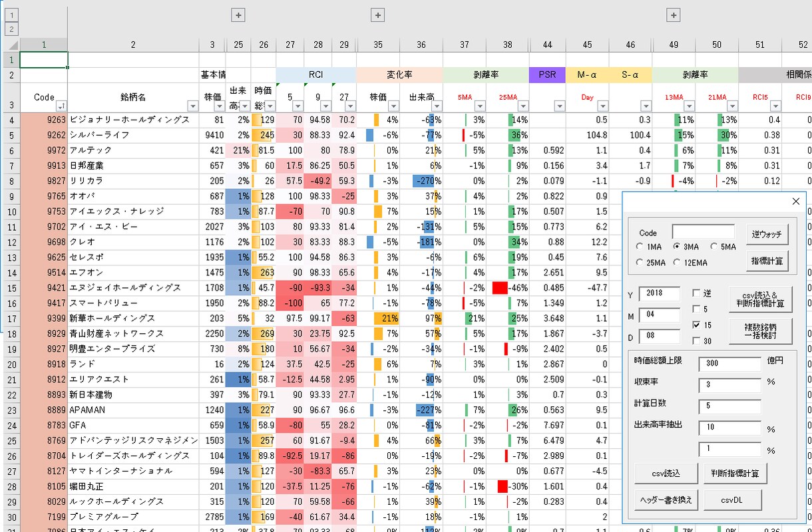Image resolution: width=812 pixels, height=532 pixels.
Task: Open the PSR column filter dropdown
Action: (x=560, y=106)
